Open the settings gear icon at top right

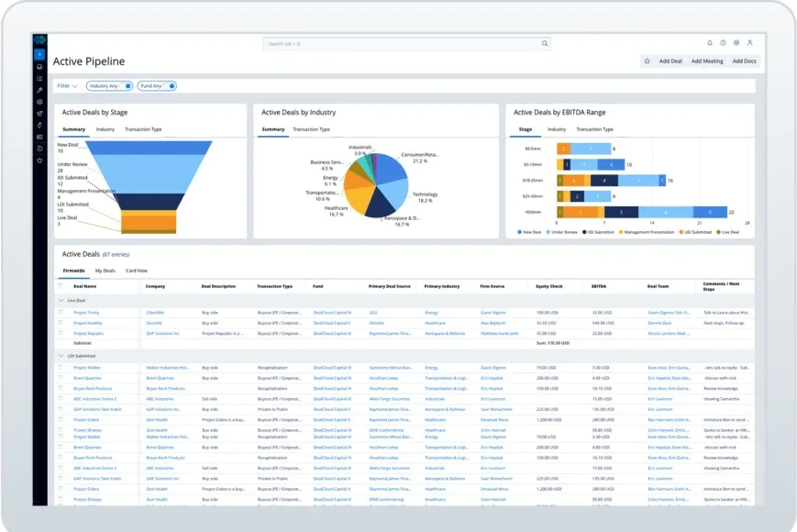[x=736, y=43]
